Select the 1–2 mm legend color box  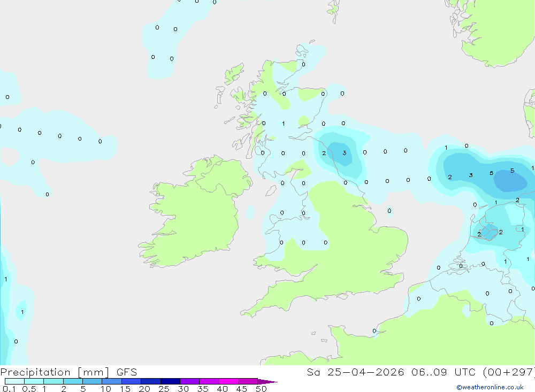click(x=53, y=381)
